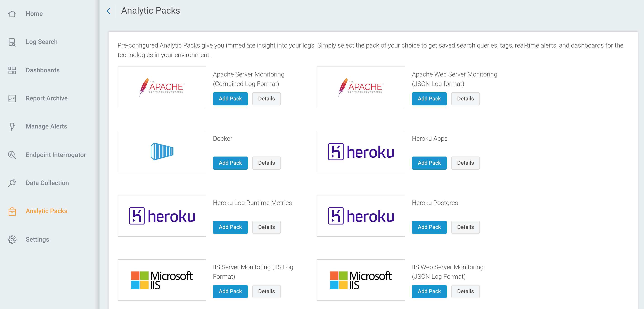Image resolution: width=644 pixels, height=309 pixels.
Task: Add the Heroku Apps pack
Action: point(429,163)
